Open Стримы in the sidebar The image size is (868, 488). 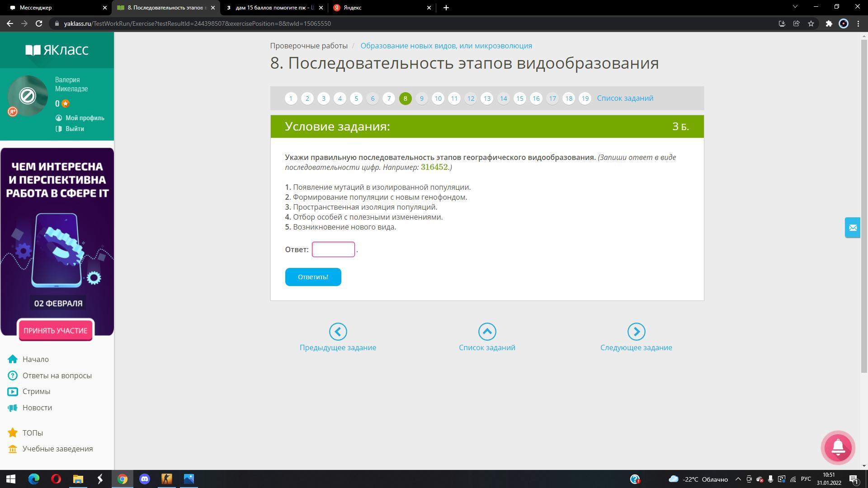[x=36, y=391]
